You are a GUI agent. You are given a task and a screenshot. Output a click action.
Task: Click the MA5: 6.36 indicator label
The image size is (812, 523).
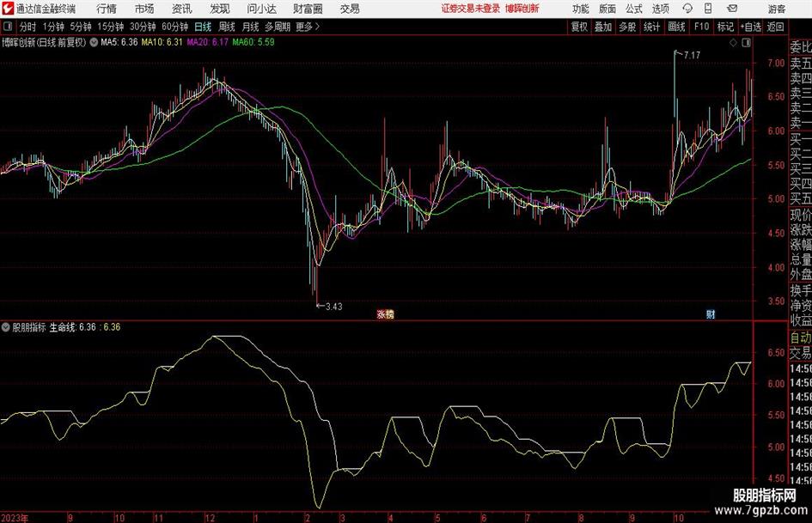pos(119,42)
